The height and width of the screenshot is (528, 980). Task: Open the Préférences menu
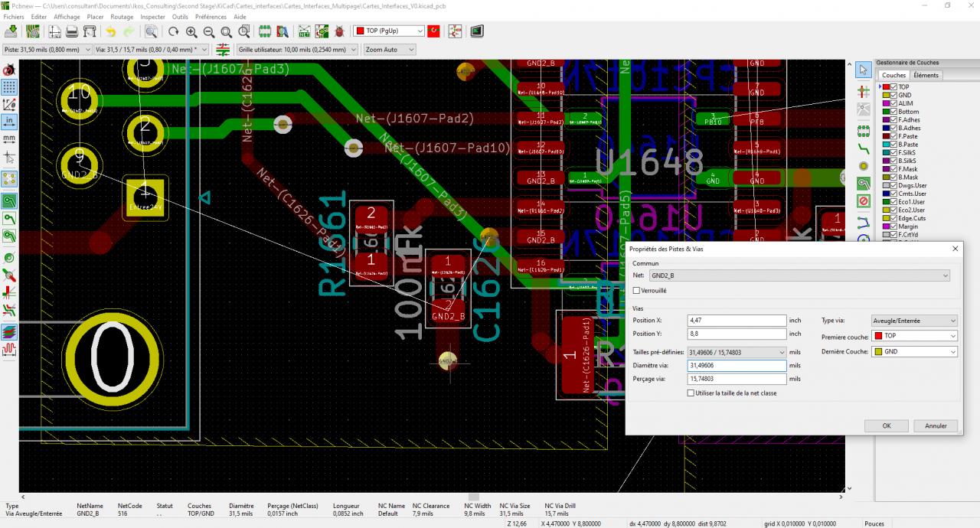[x=211, y=16]
